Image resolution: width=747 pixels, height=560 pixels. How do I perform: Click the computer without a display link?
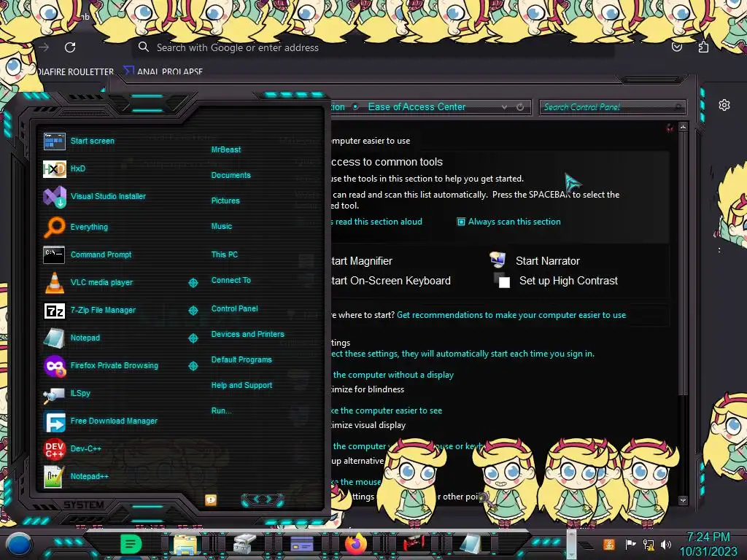pos(393,375)
